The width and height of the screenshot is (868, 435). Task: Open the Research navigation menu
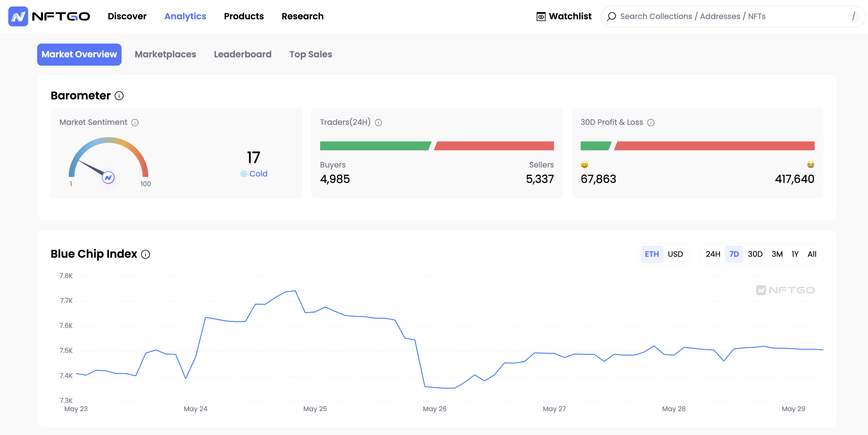(x=302, y=16)
